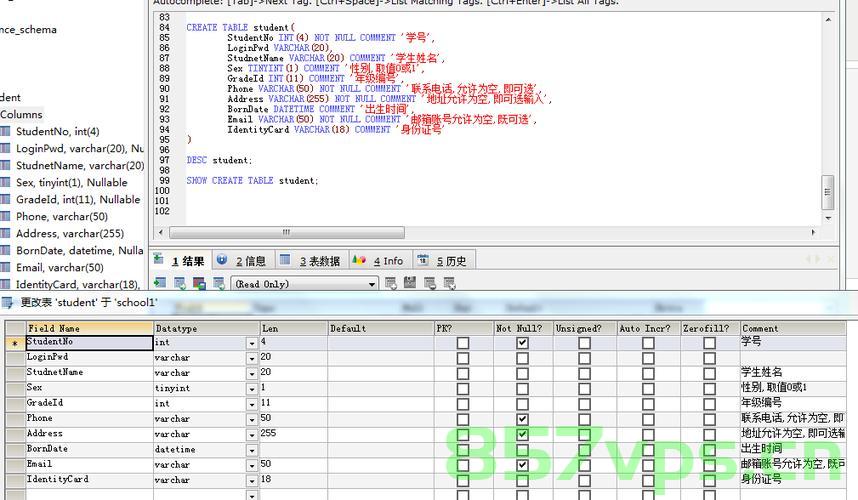Screen dimensions: 858x500
Task: Select BornDate, datetime in the tree
Action: click(79, 250)
